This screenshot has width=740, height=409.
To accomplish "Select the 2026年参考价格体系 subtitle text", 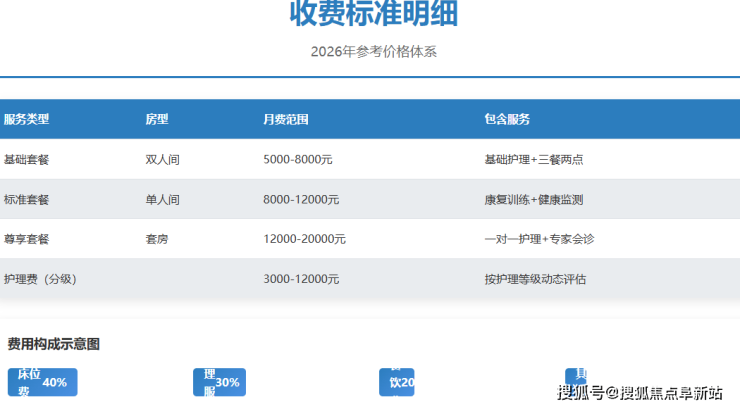I will point(374,51).
